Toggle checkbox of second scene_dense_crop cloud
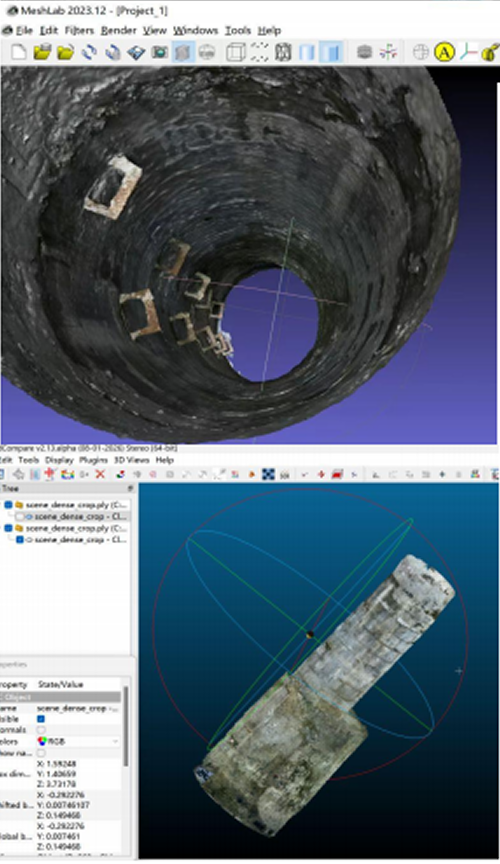 coord(20,540)
